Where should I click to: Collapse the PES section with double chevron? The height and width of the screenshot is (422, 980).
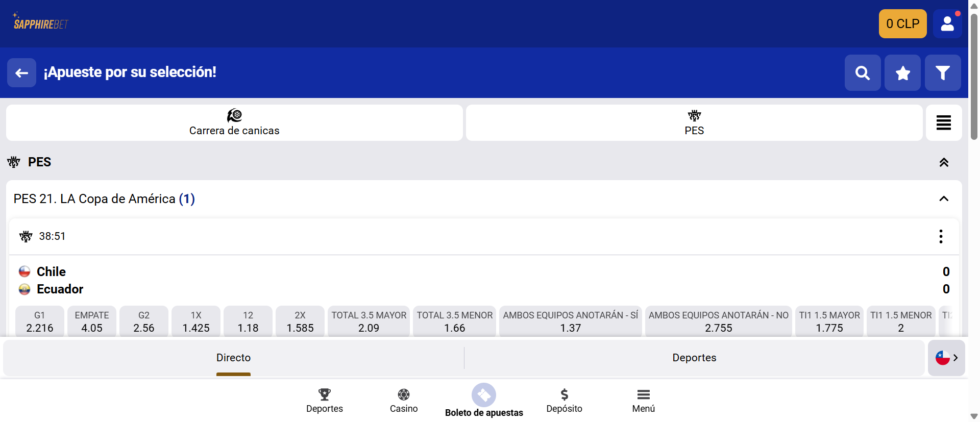[944, 162]
